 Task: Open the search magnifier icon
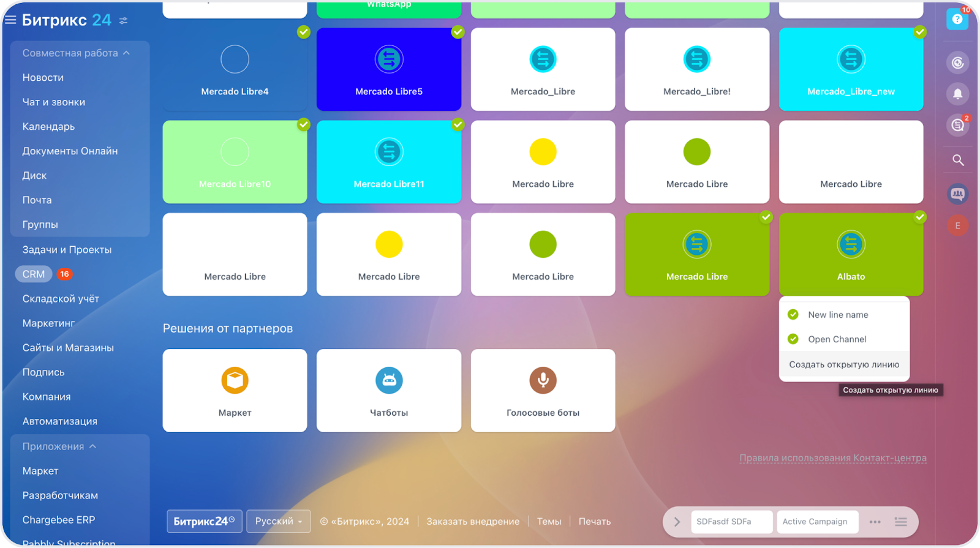pyautogui.click(x=958, y=160)
